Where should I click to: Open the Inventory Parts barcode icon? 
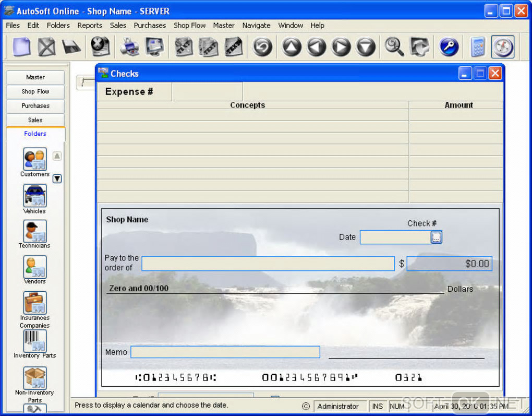point(34,341)
